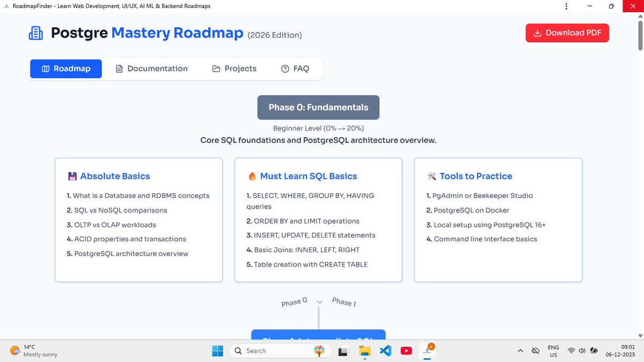This screenshot has width=644, height=362.
Task: Click 'SELECT, WHERE, GROUP BY, HAVING queries' item
Action: tap(311, 201)
